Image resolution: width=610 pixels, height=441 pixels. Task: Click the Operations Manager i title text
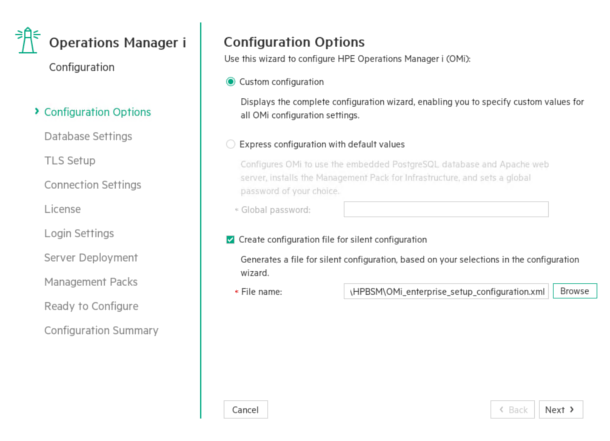[x=117, y=42]
